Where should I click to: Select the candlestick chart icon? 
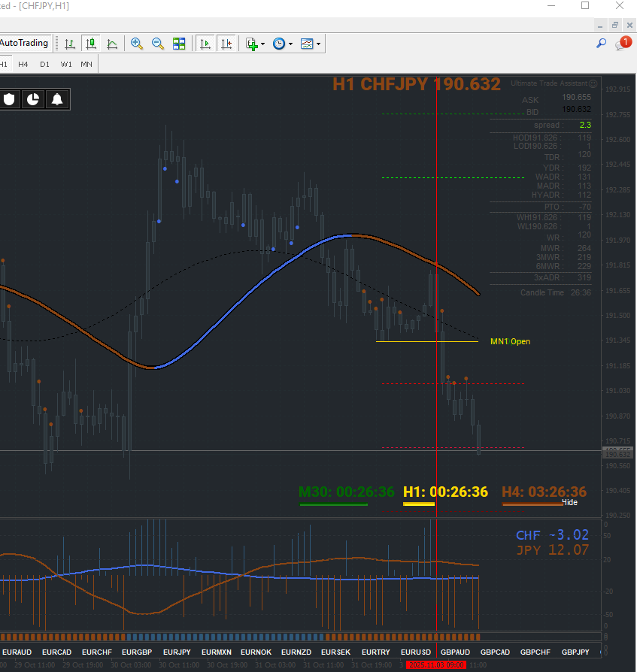pos(91,44)
